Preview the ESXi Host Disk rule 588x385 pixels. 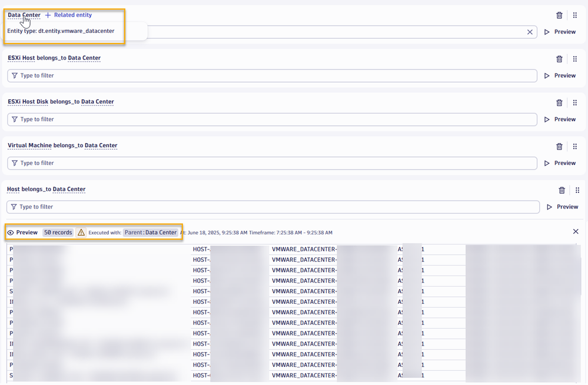coord(560,120)
